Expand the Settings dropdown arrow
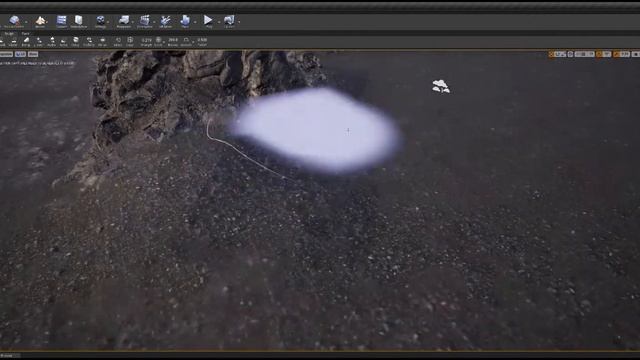640x360 pixels. 109,22
